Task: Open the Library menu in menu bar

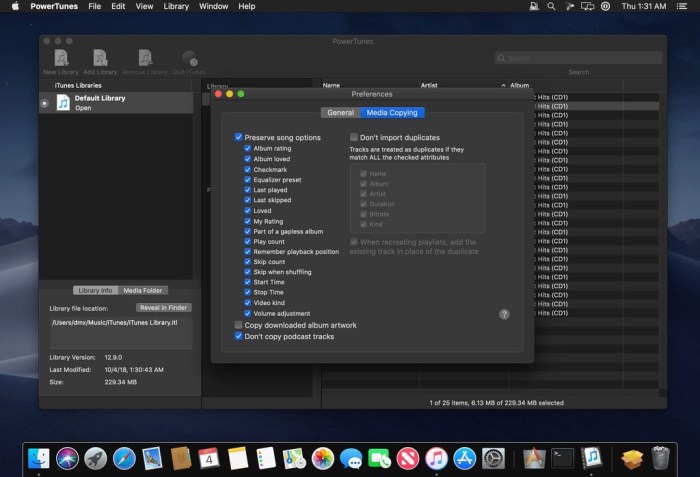Action: click(x=176, y=6)
